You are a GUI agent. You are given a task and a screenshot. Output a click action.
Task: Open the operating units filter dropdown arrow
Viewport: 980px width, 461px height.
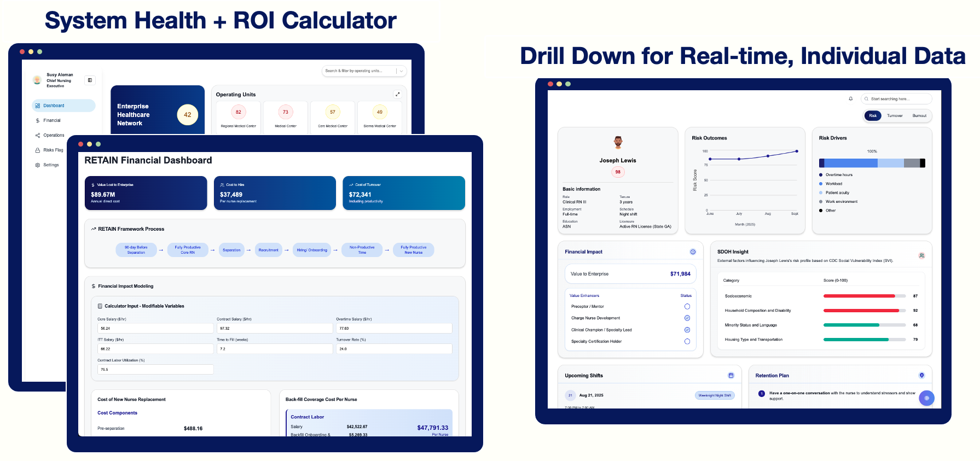coord(401,71)
